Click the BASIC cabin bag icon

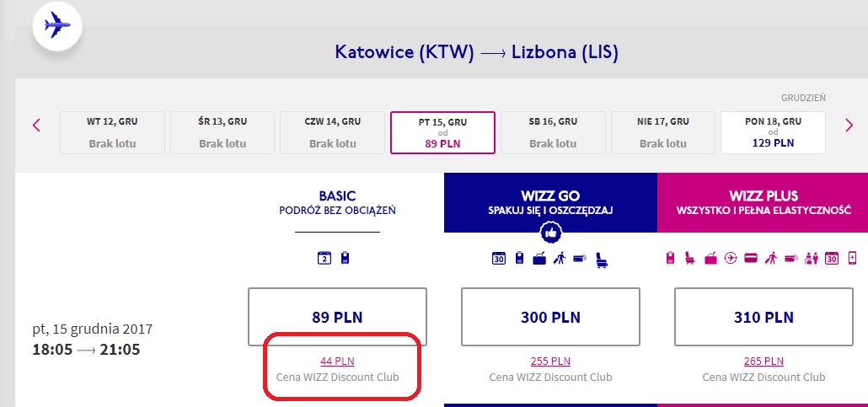pyautogui.click(x=345, y=258)
